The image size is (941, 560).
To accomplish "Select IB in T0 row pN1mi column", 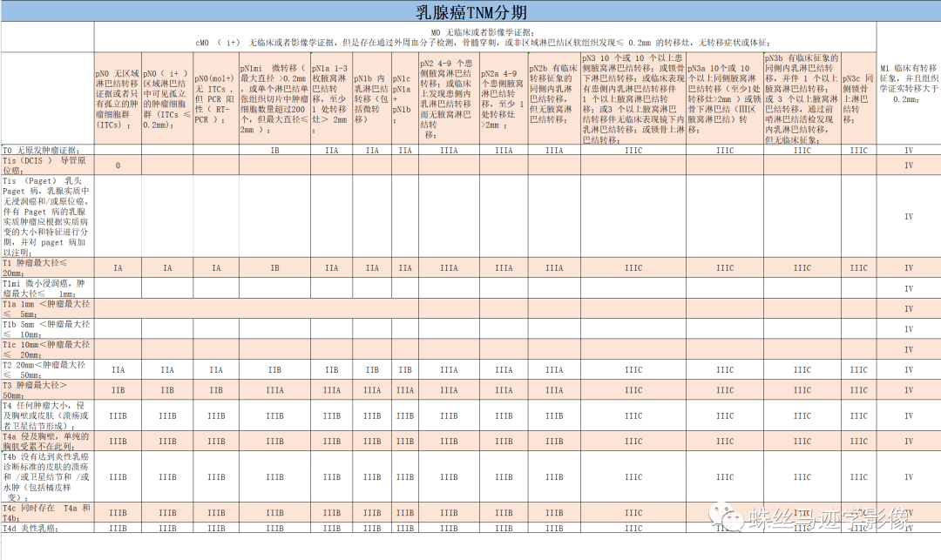I will [x=274, y=151].
